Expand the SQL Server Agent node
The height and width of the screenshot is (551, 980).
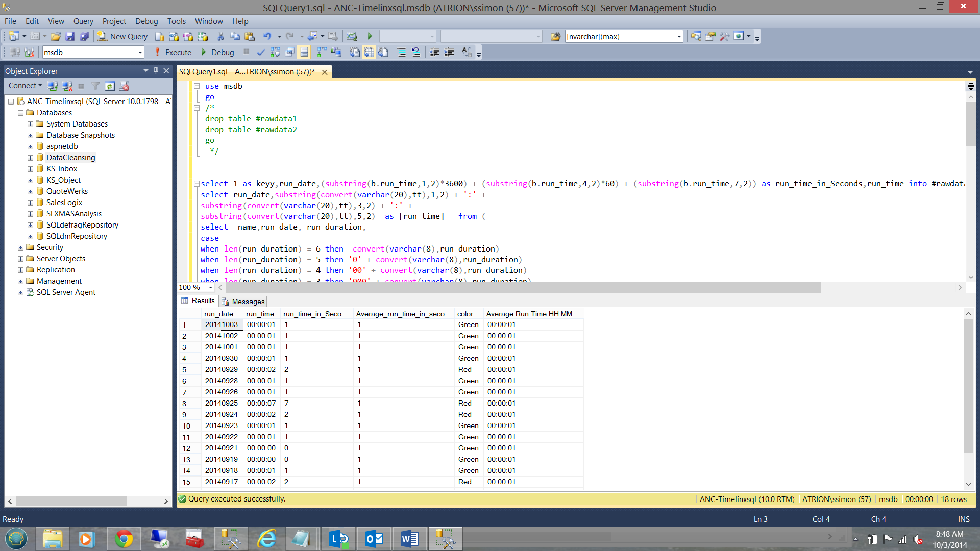point(20,292)
